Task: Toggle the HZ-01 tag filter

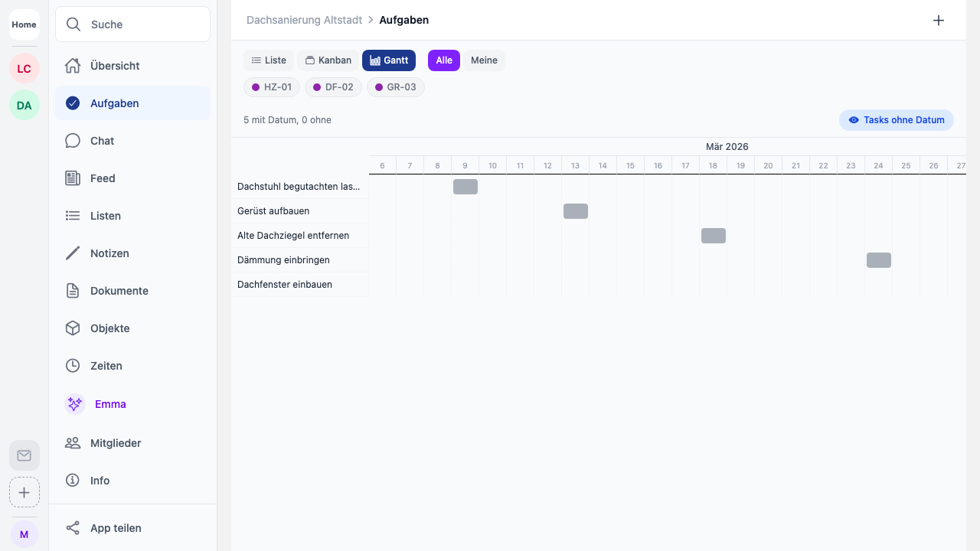Action: (272, 87)
